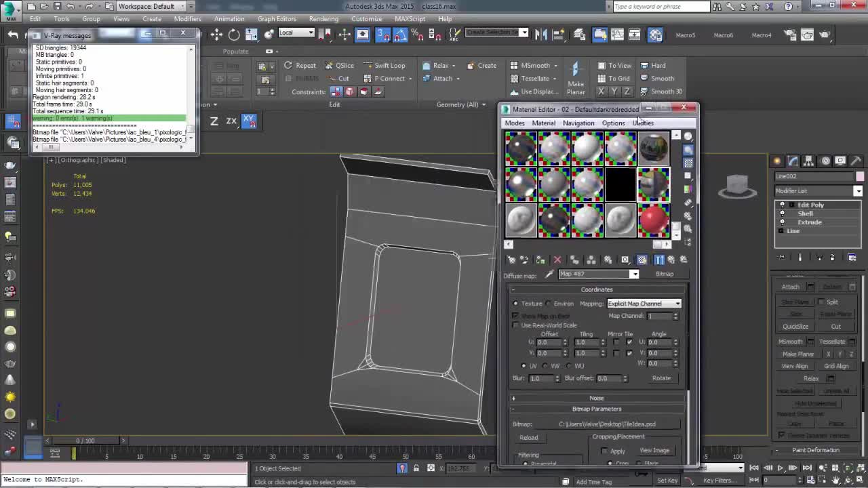Toggle the 3D Snaps button
868x488 pixels.
382,35
